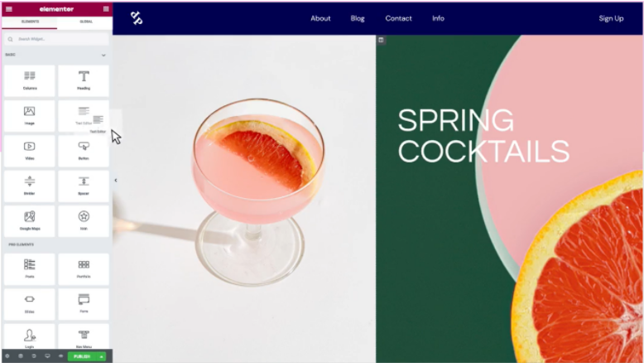Focus the Search Widget field
This screenshot has width=644, height=363.
(x=56, y=39)
